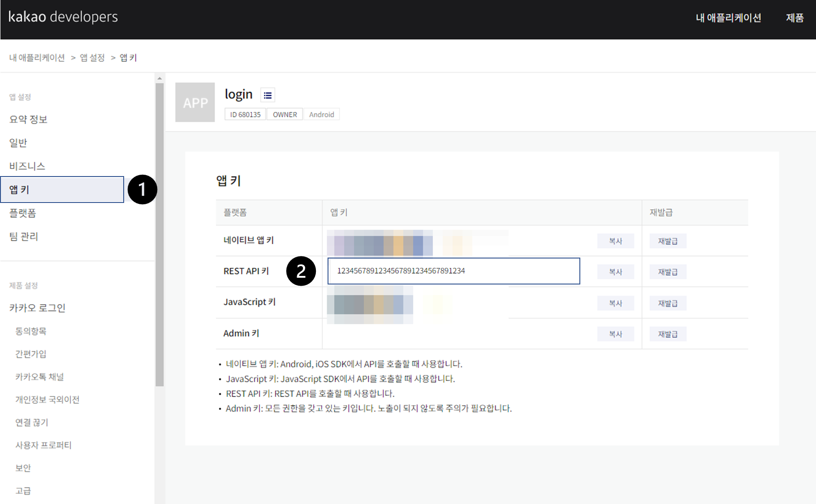Click the login app title

(238, 94)
